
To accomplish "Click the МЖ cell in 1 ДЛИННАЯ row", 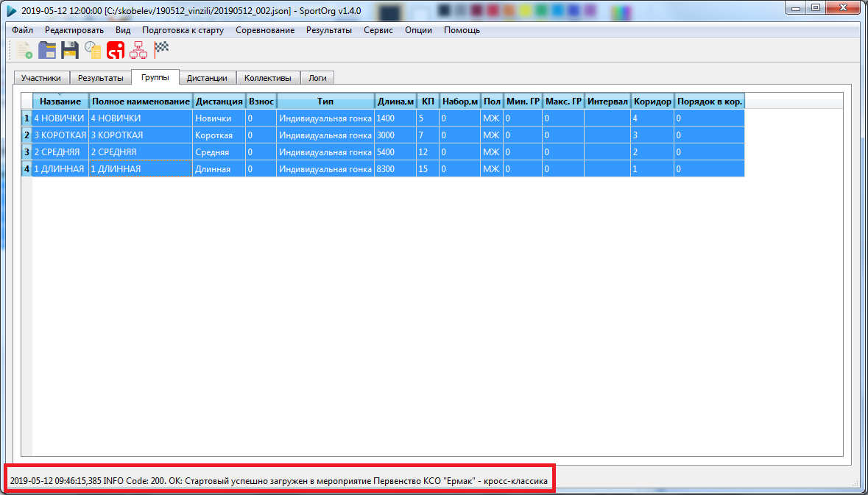I will click(492, 168).
